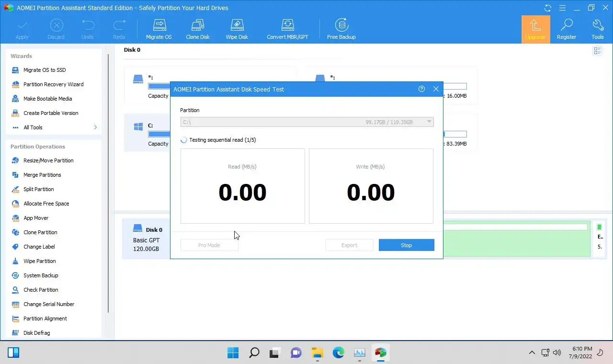Launch Free Backup from toolbar
The image size is (613, 364).
(341, 29)
